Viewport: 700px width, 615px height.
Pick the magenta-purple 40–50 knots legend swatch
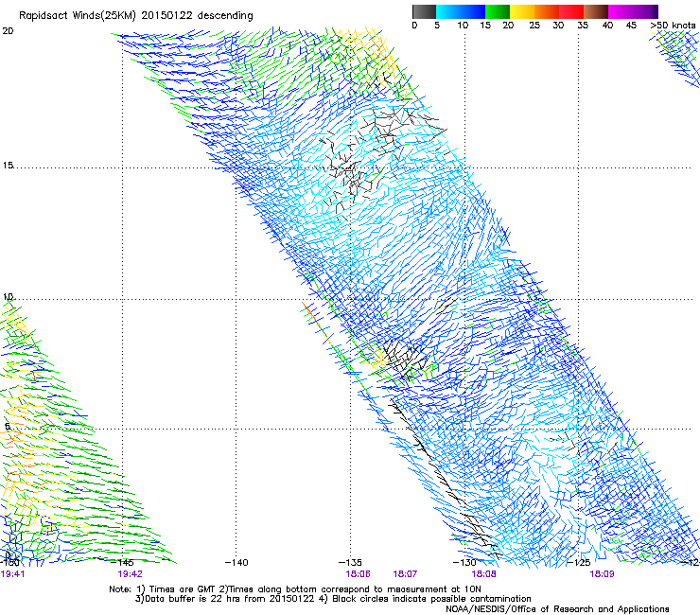tap(633, 11)
